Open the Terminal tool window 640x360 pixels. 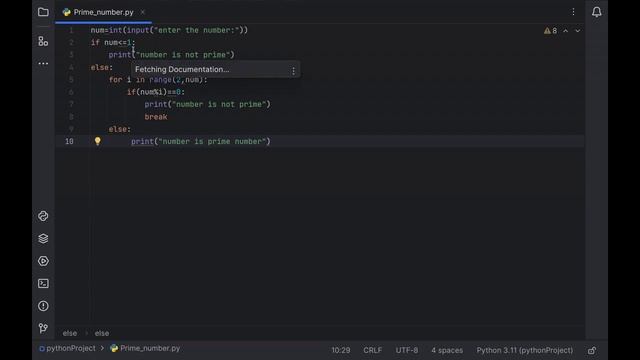[x=43, y=283]
